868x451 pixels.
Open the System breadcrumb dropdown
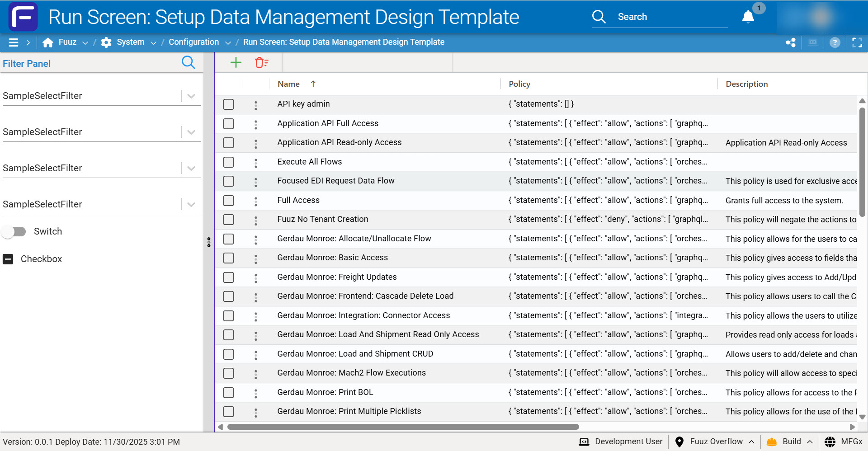coord(153,42)
